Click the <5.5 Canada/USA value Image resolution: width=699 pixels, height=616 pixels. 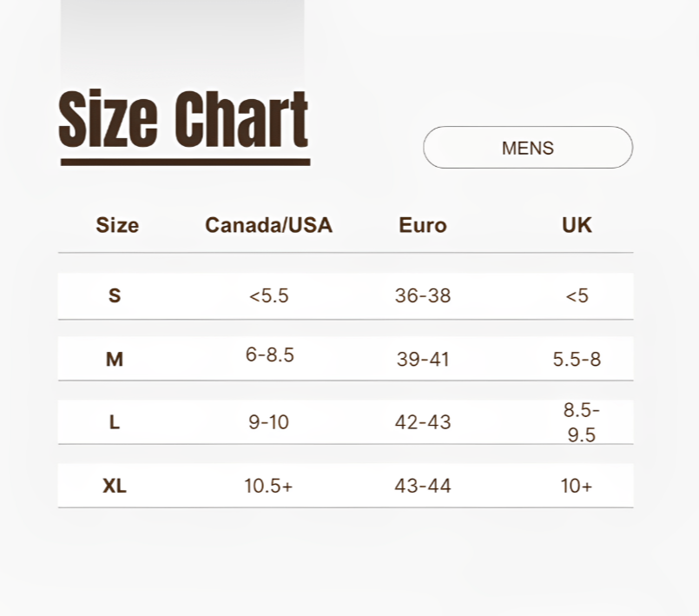pyautogui.click(x=269, y=295)
